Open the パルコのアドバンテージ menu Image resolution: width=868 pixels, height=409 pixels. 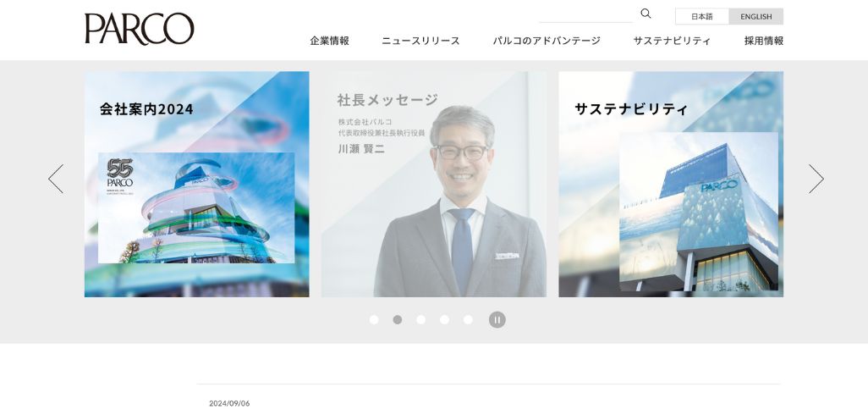tap(547, 41)
